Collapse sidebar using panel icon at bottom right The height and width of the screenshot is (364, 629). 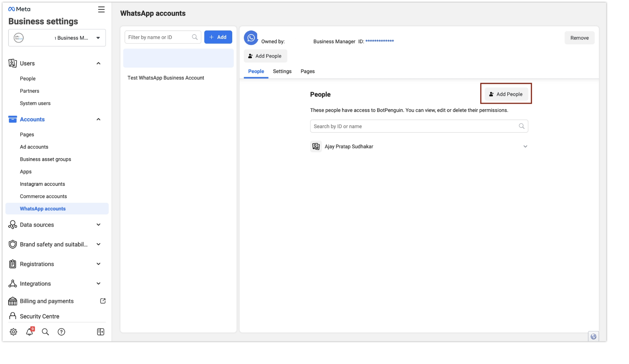(100, 332)
